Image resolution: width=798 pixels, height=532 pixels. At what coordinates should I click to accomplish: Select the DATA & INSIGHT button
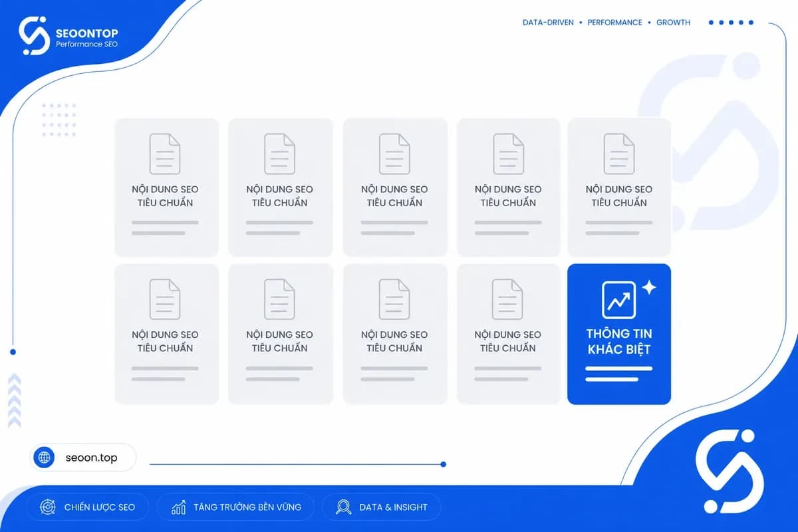pos(381,507)
